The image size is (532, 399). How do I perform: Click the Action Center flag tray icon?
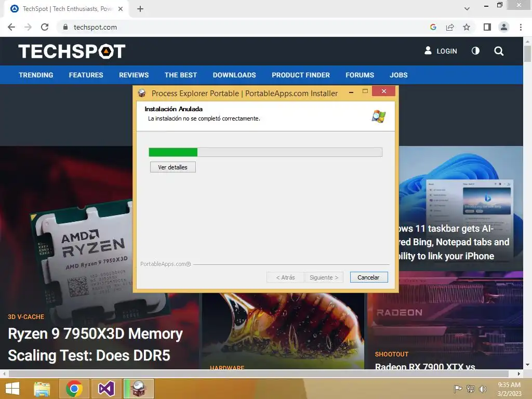pyautogui.click(x=458, y=389)
